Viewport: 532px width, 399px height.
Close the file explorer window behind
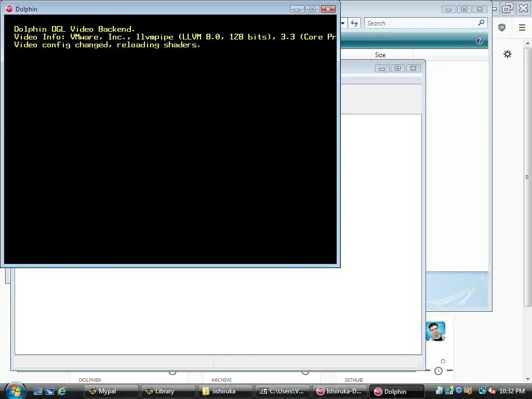point(480,9)
